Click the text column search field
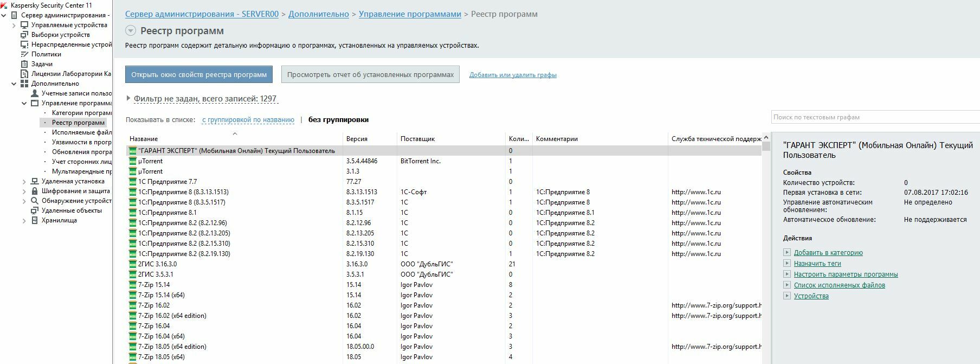This screenshot has height=364, width=980. (x=874, y=117)
